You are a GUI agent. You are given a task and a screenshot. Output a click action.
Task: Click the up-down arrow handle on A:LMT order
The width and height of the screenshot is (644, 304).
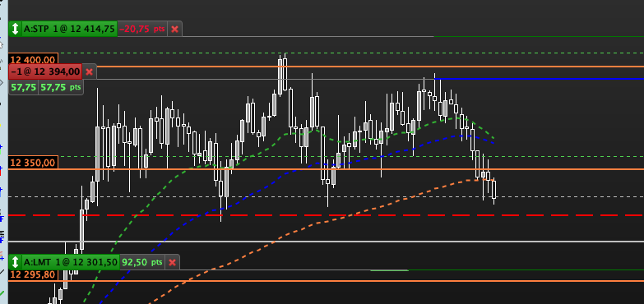point(15,262)
